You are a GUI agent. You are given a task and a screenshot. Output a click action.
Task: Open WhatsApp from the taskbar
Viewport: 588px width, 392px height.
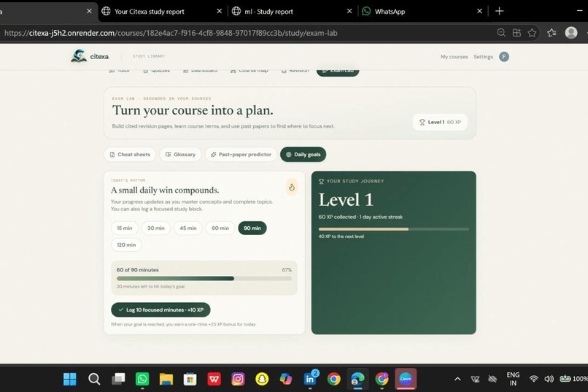[142, 380]
